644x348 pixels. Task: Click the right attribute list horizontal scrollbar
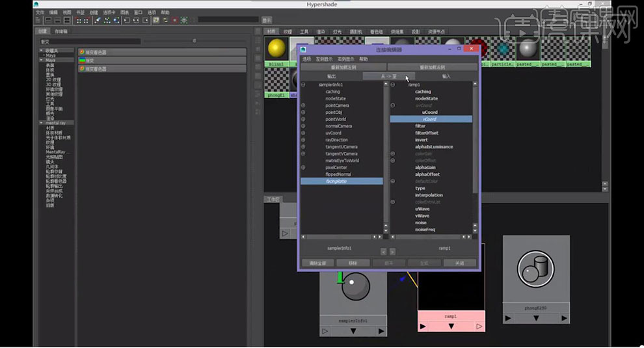pyautogui.click(x=431, y=237)
